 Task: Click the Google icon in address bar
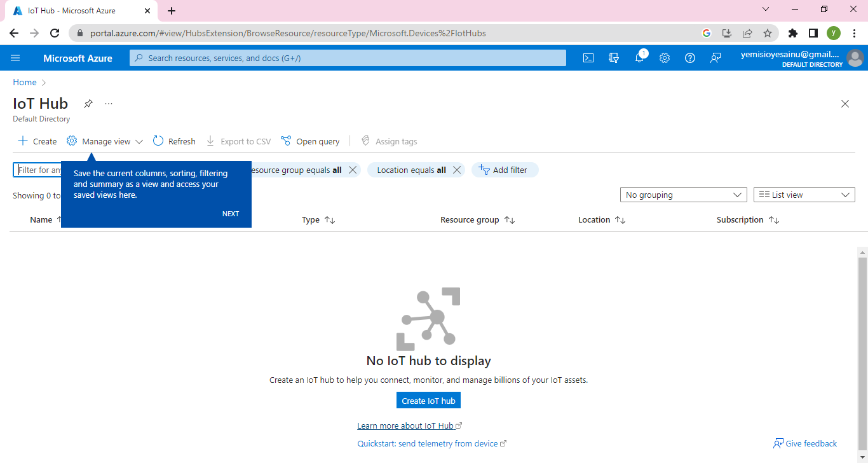click(707, 33)
